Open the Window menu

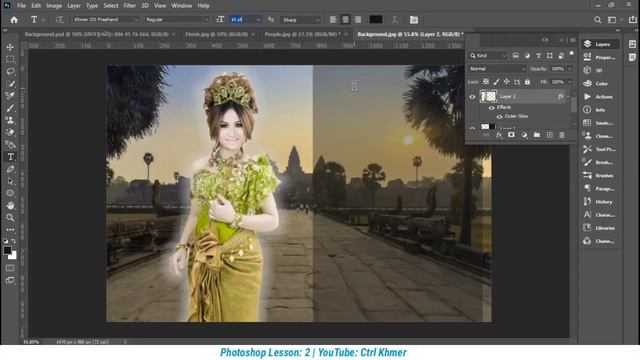pos(182,6)
